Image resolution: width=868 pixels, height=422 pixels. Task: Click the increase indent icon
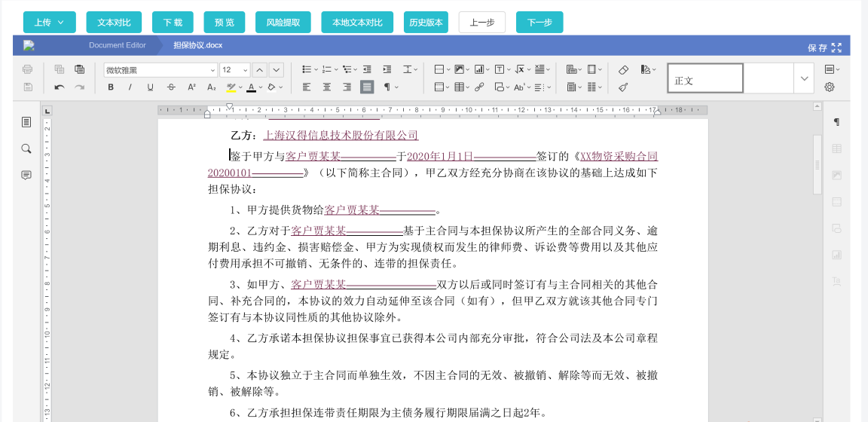[x=387, y=69]
